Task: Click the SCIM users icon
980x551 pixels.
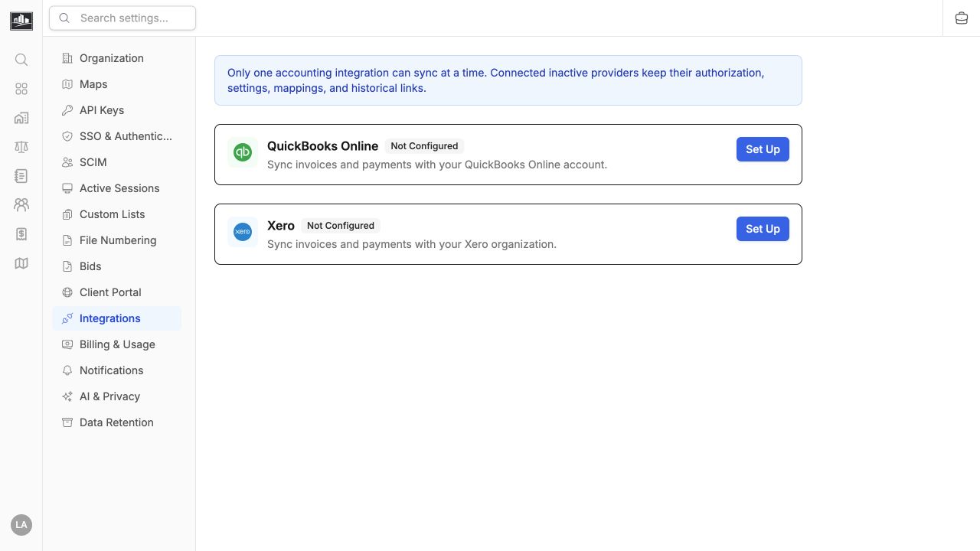Action: tap(67, 162)
